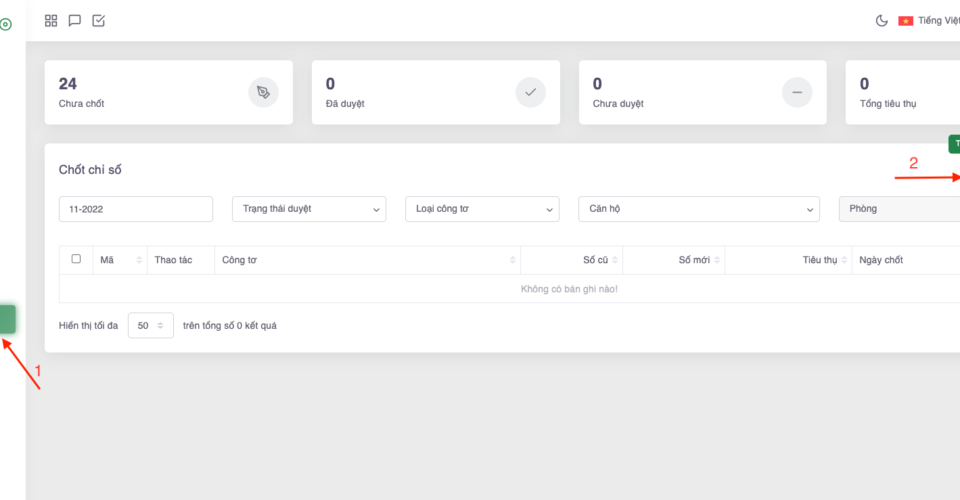Click the Vietnam flag language icon
960x500 pixels.
click(x=906, y=21)
